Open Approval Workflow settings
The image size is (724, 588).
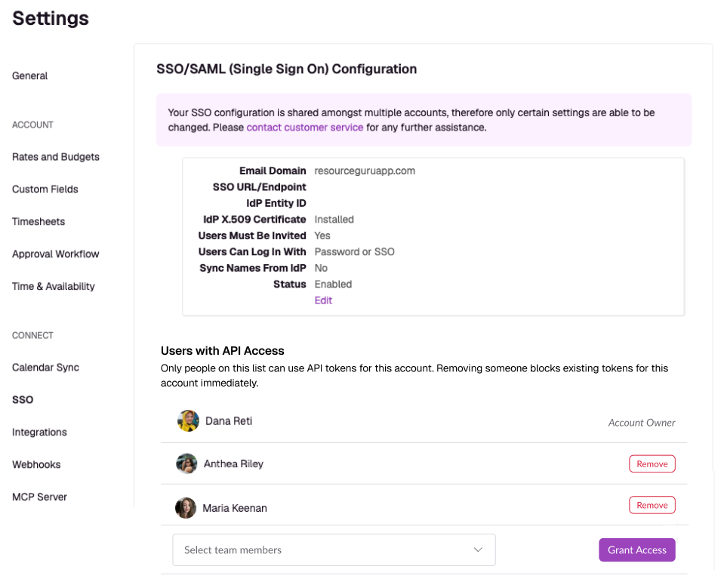55,254
